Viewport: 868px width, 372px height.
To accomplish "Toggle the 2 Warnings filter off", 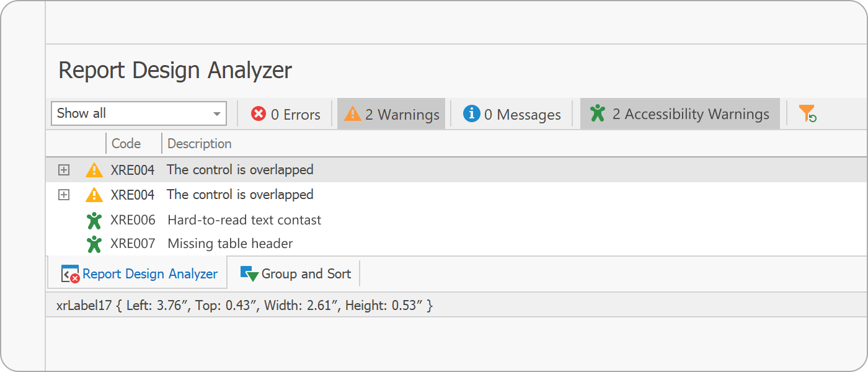I will point(391,113).
